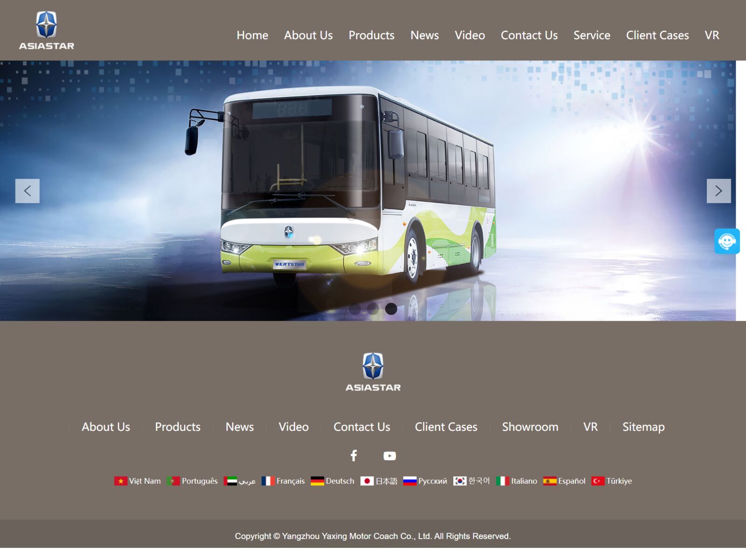The image size is (746, 560).
Task: Open Client Cases in top menu
Action: tap(657, 35)
